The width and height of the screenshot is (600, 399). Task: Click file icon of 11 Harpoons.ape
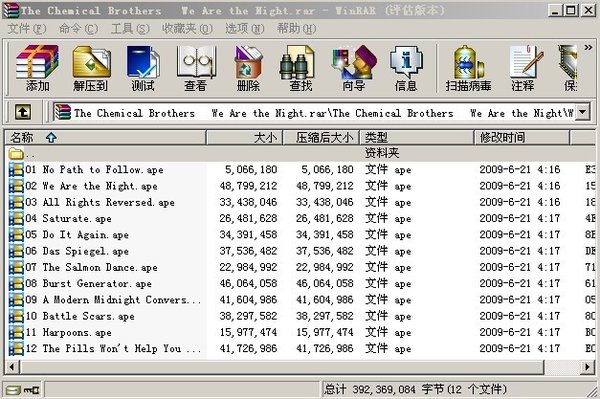coord(16,332)
